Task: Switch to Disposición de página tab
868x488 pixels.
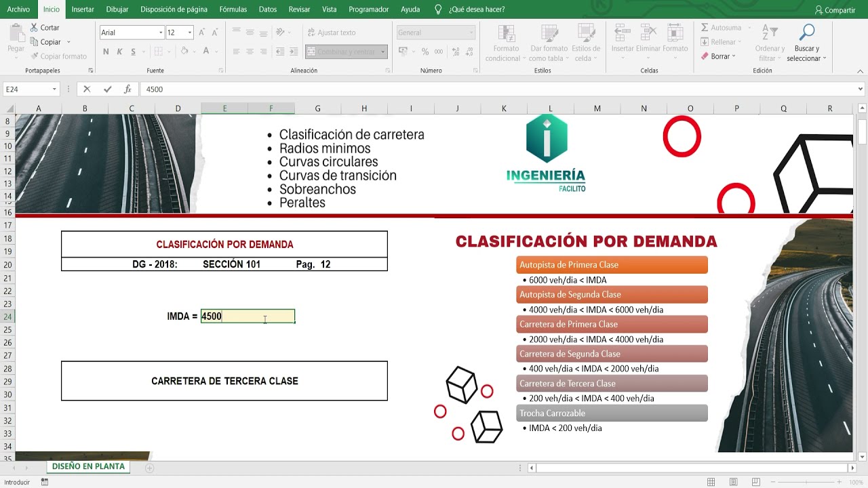Action: pyautogui.click(x=174, y=9)
